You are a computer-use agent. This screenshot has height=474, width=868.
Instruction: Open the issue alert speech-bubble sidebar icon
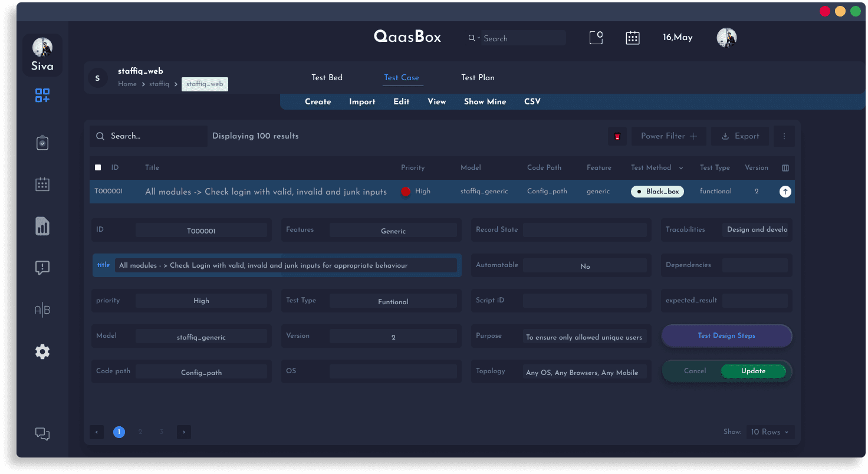pyautogui.click(x=42, y=268)
